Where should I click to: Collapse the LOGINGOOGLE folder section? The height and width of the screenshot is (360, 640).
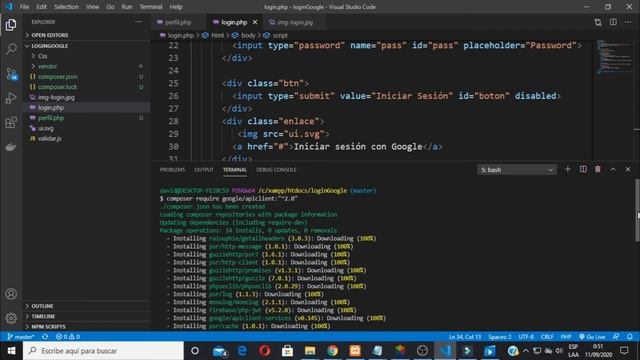49,46
